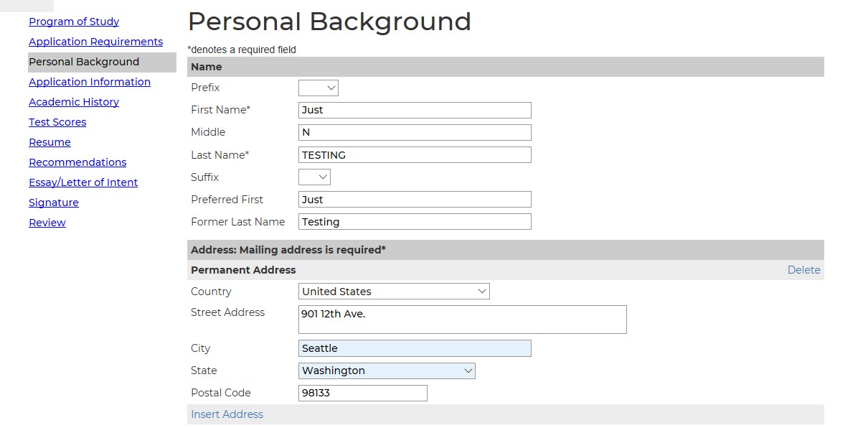The height and width of the screenshot is (428, 868).
Task: Select Personal Background in the sidebar
Action: (83, 62)
